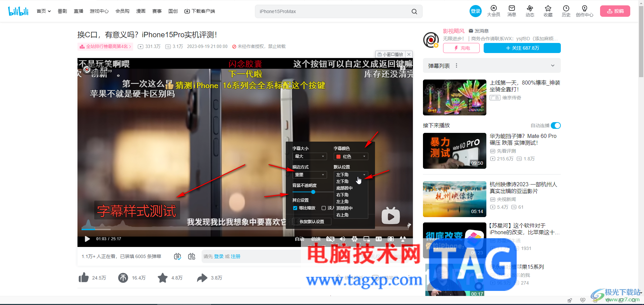Open the 杭州映像诗 video thumbnail

pyautogui.click(x=454, y=199)
